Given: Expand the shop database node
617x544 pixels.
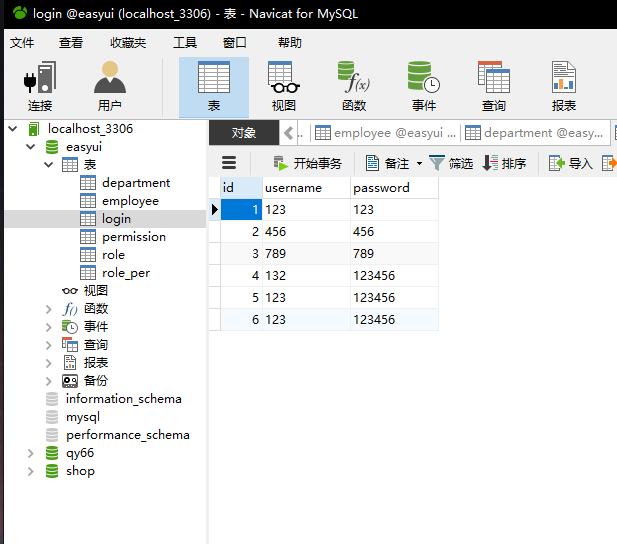Looking at the screenshot, I should 31,471.
